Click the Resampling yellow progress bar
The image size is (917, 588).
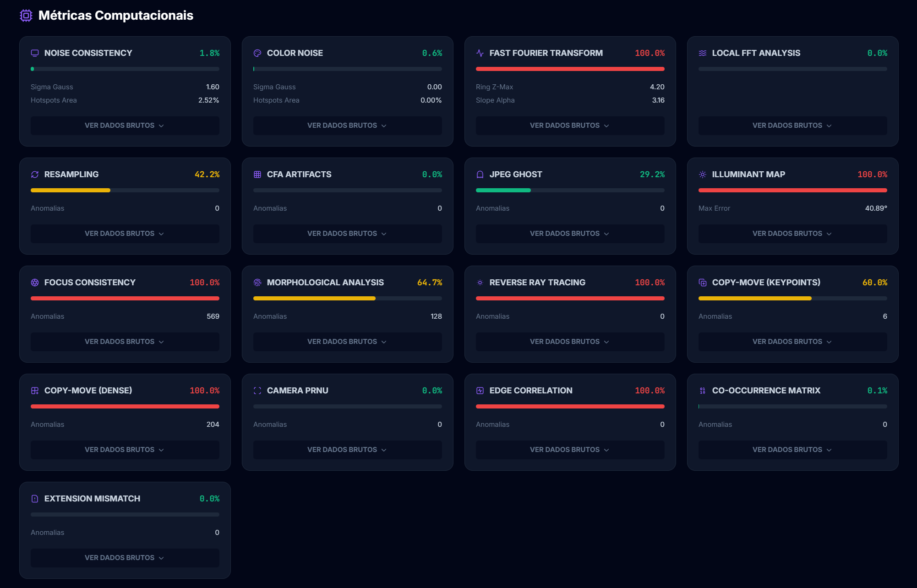point(71,191)
